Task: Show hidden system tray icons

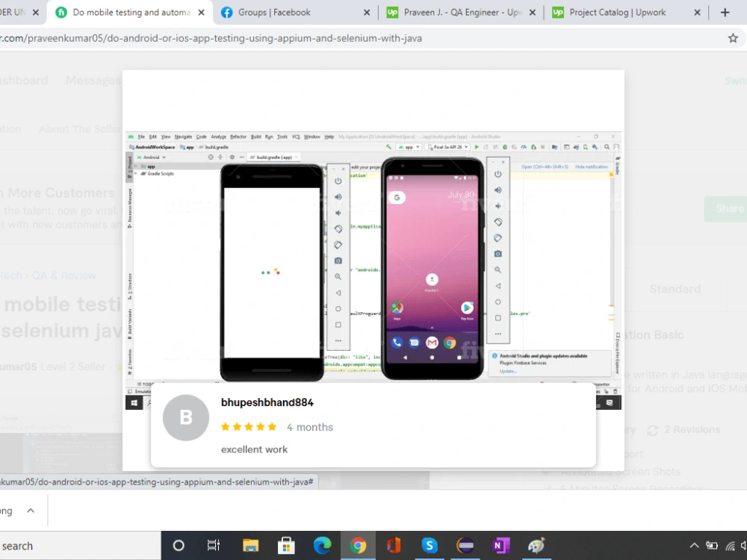Action: pos(694,546)
